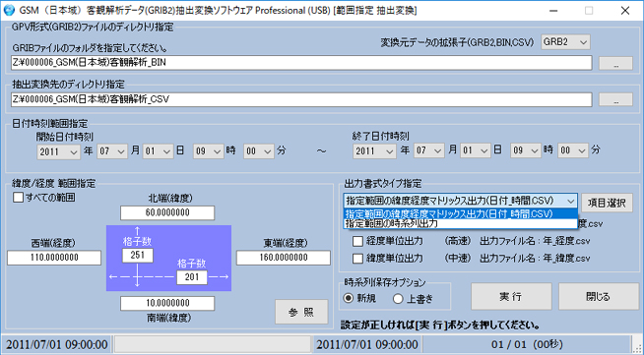
Task: Open the start year 2011 dropdown
Action: 58,151
